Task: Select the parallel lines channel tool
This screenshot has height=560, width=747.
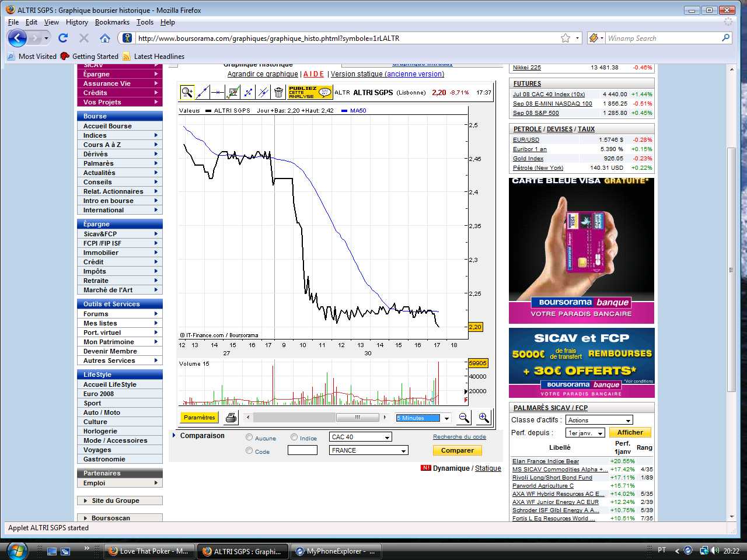Action: pos(263,92)
